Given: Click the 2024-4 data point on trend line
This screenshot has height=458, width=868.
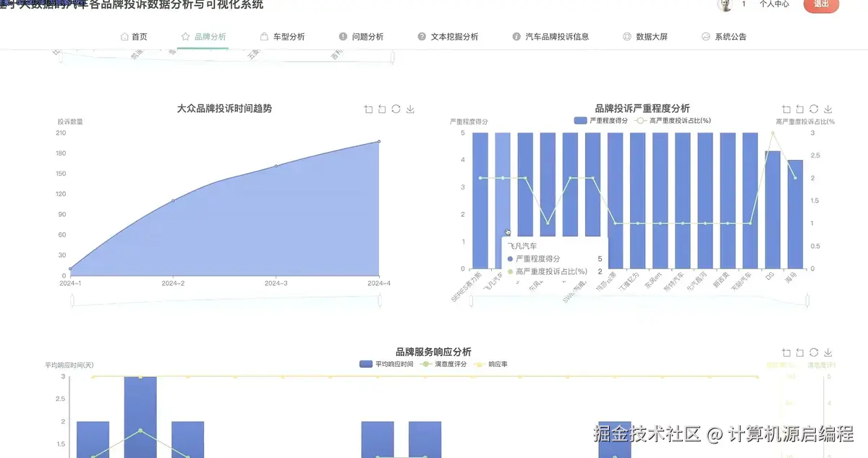Looking at the screenshot, I should click(379, 142).
